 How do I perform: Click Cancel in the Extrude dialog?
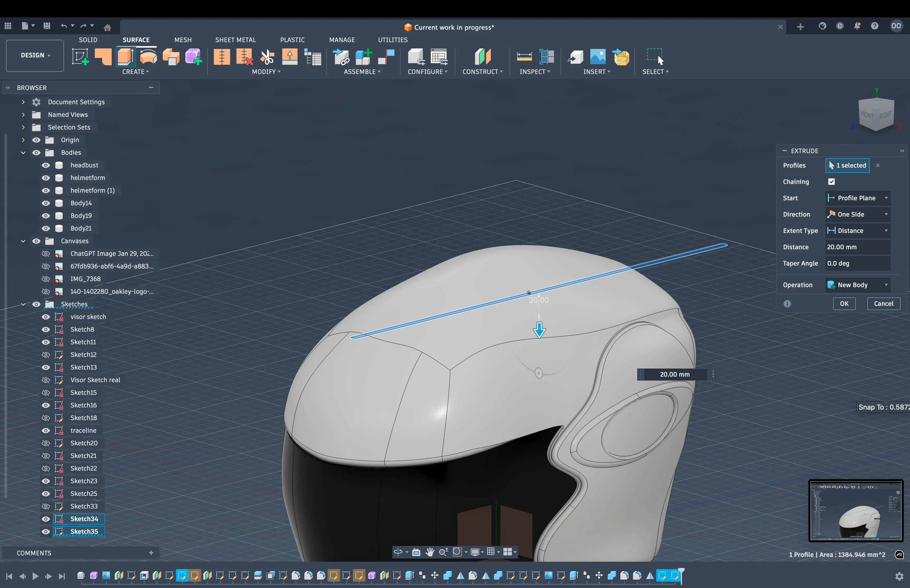pyautogui.click(x=883, y=303)
